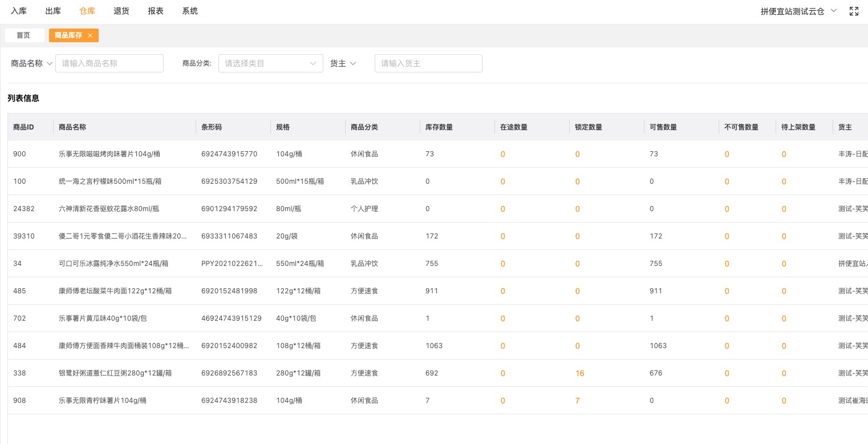Viewport: 868px width, 444px height.
Task: Click the 列表信息 section heading
Action: click(23, 98)
